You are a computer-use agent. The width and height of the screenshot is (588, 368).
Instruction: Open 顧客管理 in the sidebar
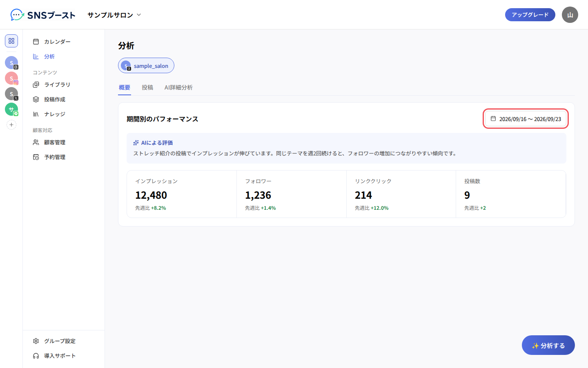point(64,142)
